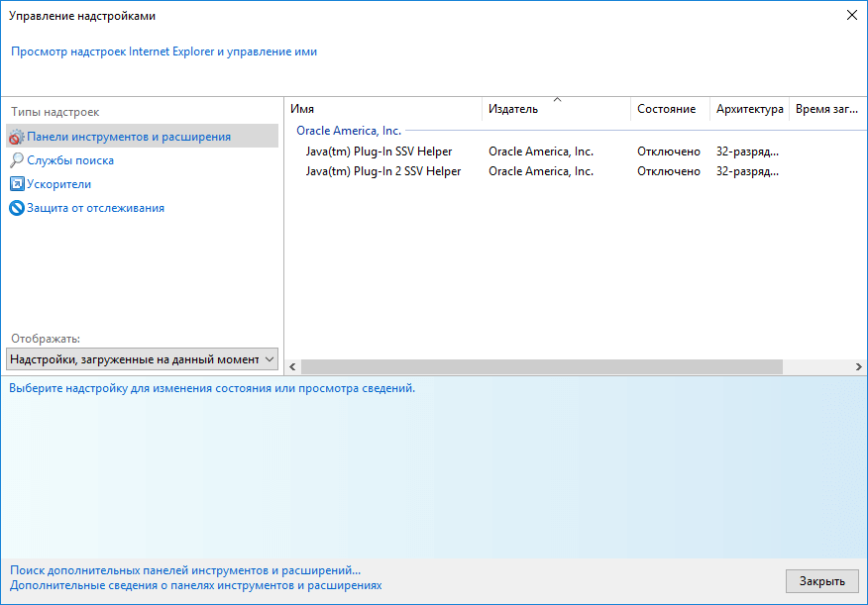
Task: Click the toolbars and extensions gear icon
Action: [x=17, y=137]
